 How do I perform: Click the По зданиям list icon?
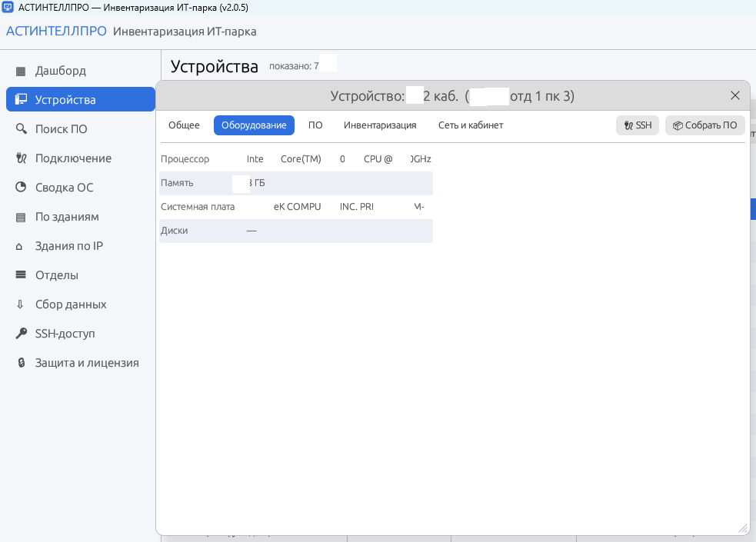(21, 218)
